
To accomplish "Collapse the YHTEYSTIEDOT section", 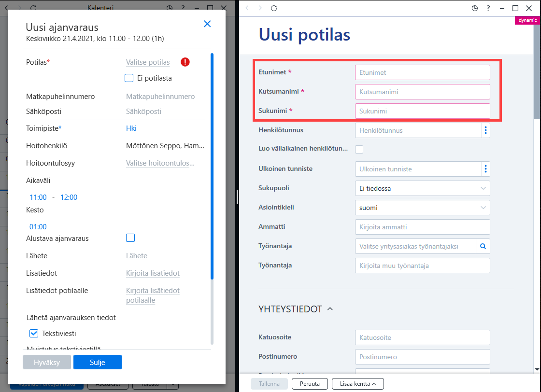I will coord(330,309).
